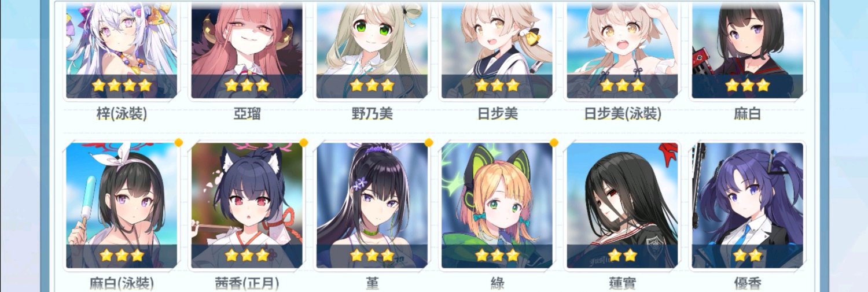Click the 優香 name label
Viewport: 868px width, 292px height.
point(747,284)
